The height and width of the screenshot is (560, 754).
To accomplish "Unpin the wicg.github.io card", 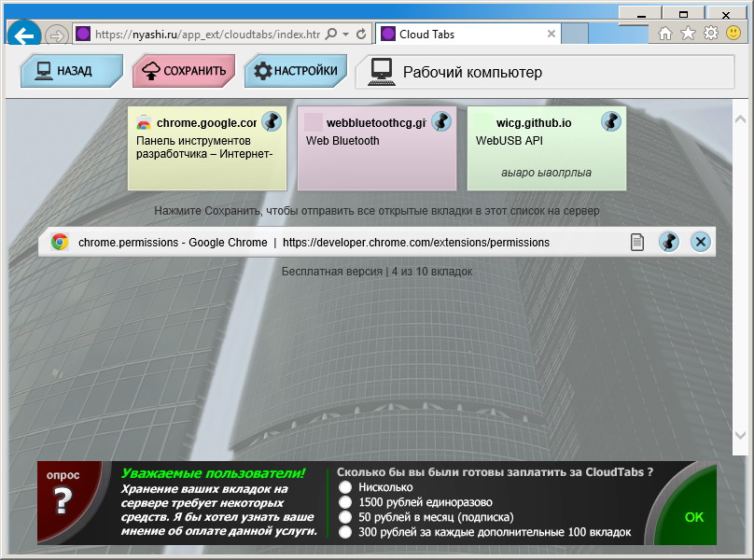I will 611,121.
